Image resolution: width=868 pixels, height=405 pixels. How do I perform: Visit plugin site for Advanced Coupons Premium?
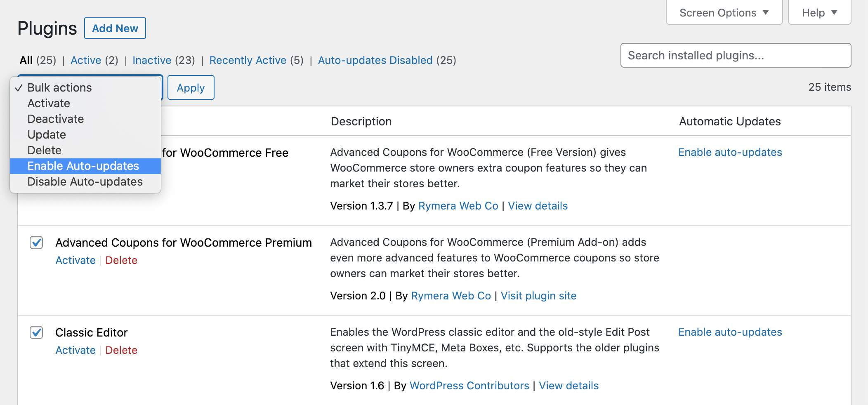point(539,296)
